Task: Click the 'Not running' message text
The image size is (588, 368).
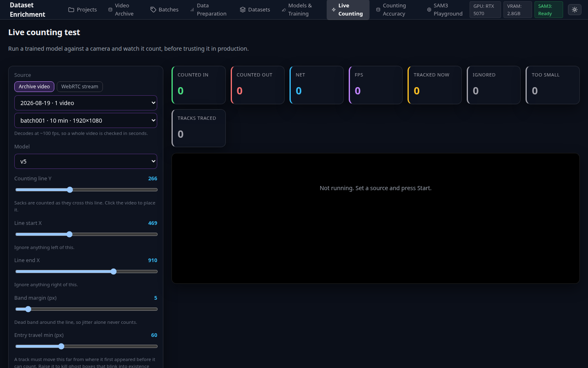Action: click(376, 188)
